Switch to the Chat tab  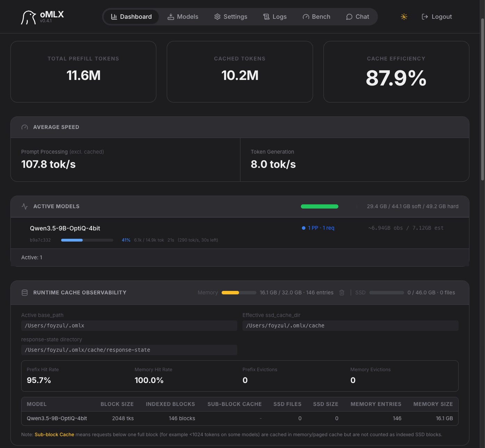pos(357,17)
